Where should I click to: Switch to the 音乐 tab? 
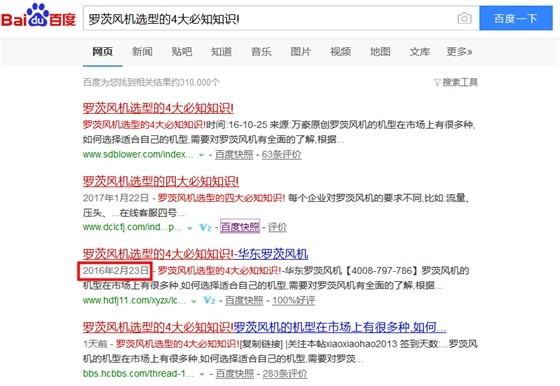point(261,52)
